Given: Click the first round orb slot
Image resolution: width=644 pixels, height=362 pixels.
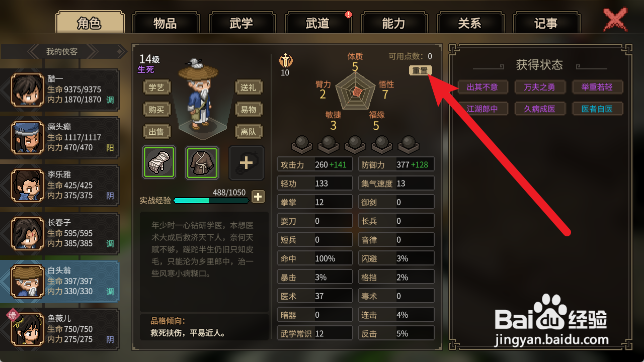Looking at the screenshot, I should (301, 144).
